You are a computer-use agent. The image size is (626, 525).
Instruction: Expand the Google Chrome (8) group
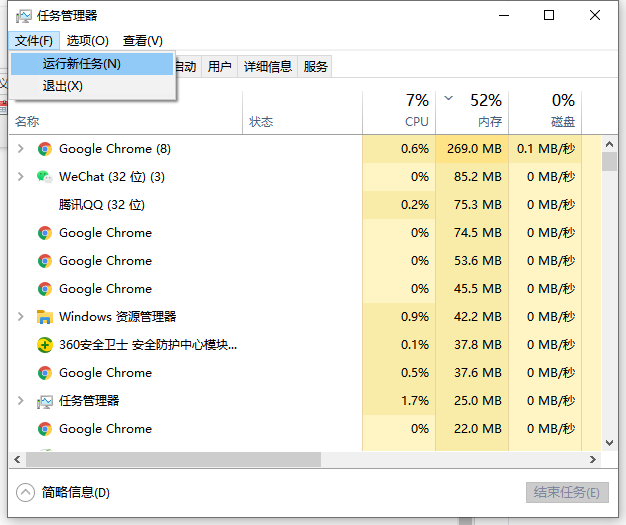(x=21, y=149)
